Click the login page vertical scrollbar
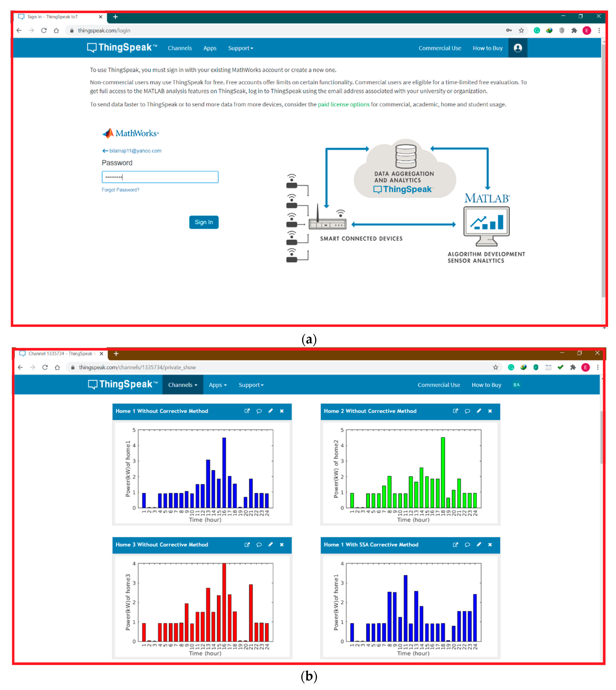 click(x=603, y=169)
